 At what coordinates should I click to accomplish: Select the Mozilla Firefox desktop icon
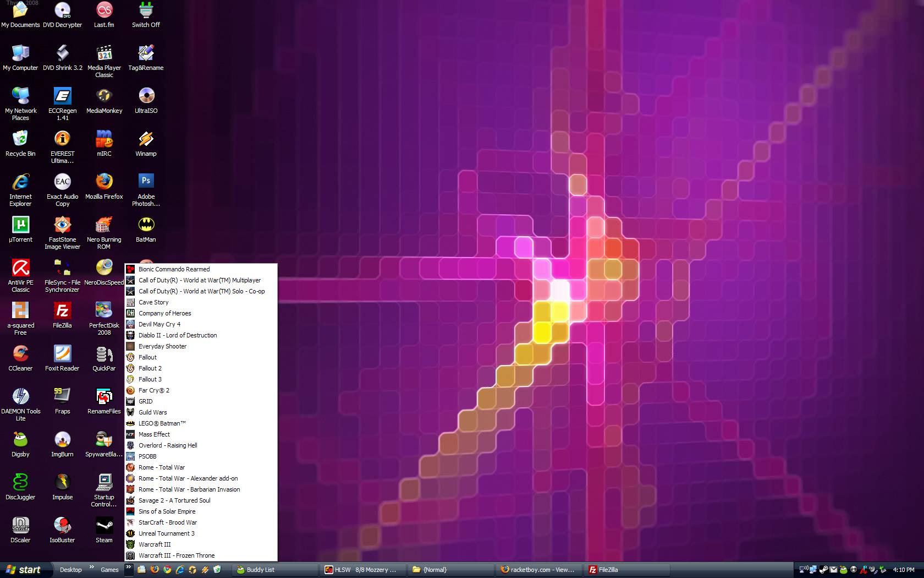[x=104, y=186]
